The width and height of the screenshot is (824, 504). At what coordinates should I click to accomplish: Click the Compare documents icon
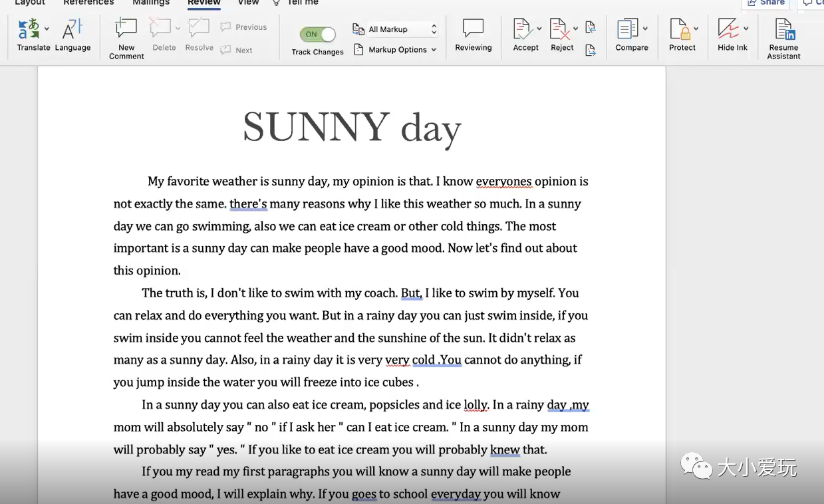pos(627,30)
